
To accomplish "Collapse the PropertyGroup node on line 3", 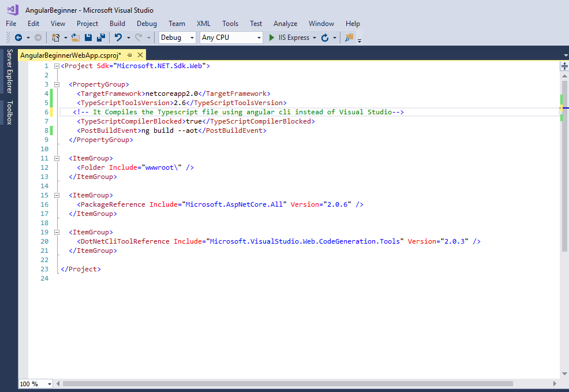I will (57, 84).
